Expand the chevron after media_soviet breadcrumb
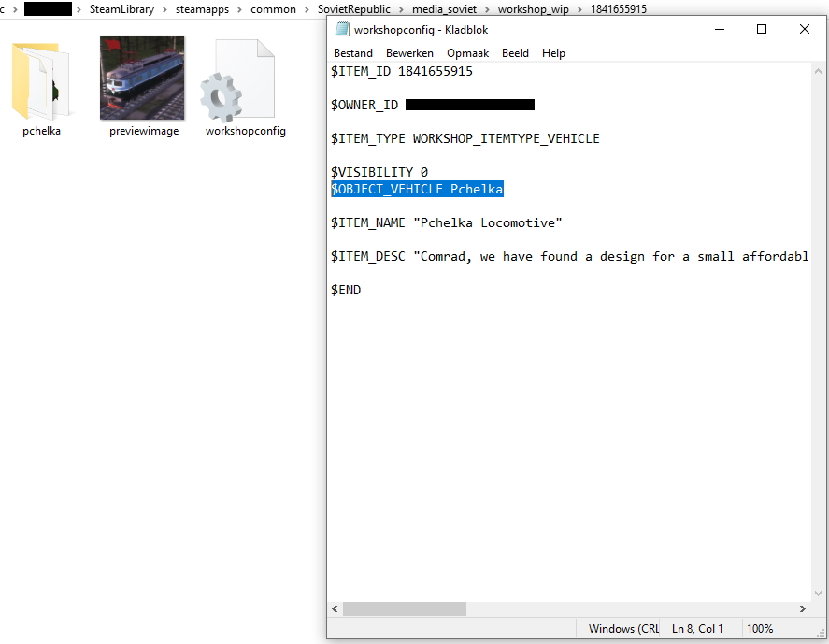Viewport: 829px width, 644px height. click(x=487, y=9)
